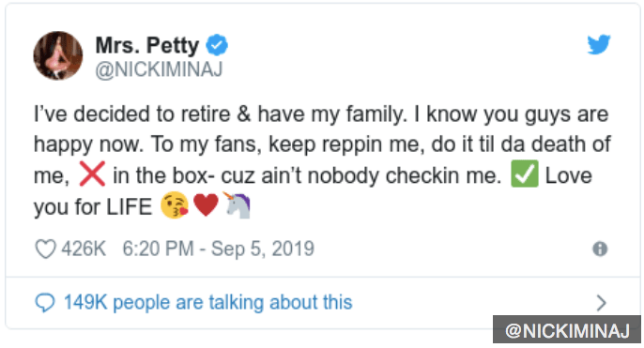Click the speech bubble reply icon

click(x=45, y=303)
